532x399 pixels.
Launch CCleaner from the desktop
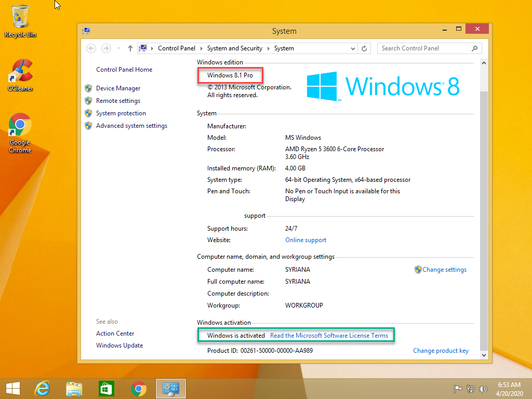(20, 75)
